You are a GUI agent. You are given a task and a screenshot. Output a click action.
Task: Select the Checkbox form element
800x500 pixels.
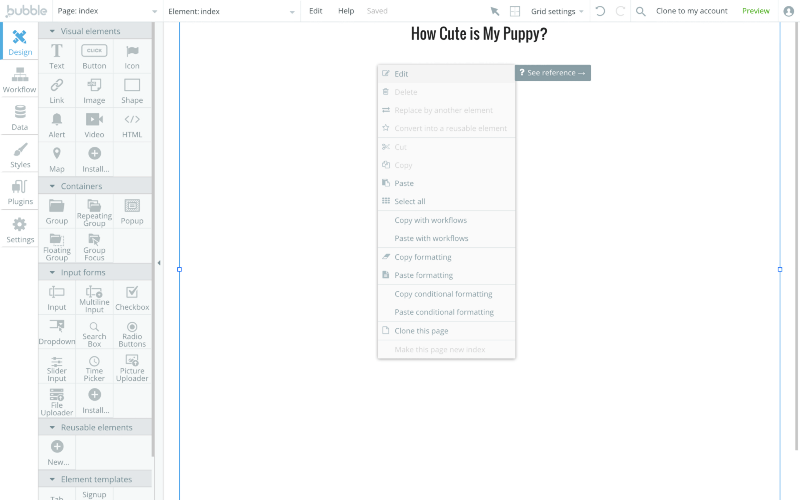point(132,298)
